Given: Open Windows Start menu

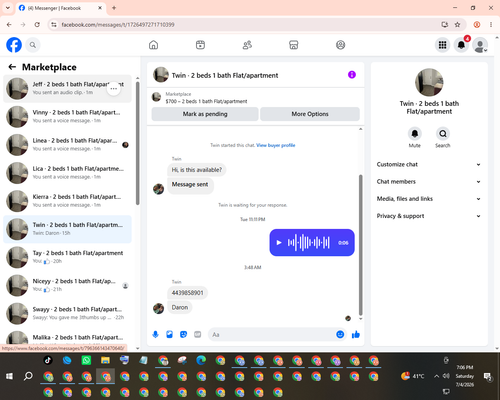Looking at the screenshot, I should [9, 376].
